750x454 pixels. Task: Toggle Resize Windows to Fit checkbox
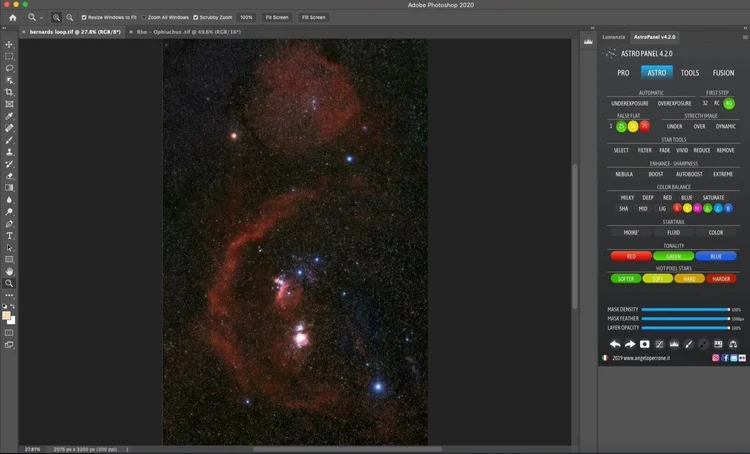coord(84,17)
